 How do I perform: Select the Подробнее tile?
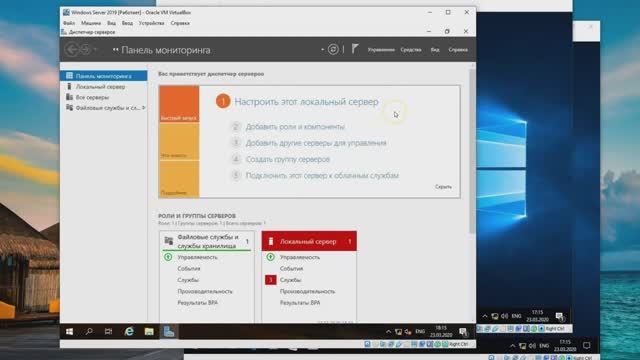click(179, 179)
